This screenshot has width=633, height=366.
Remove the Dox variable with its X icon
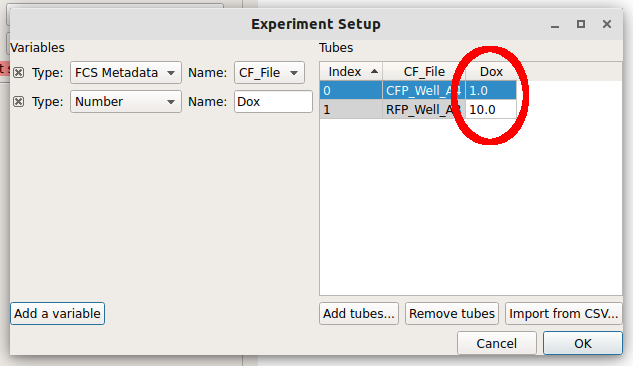click(19, 102)
